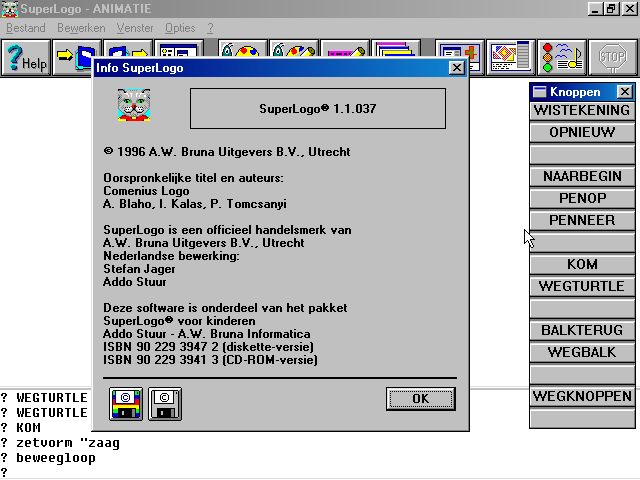Open the Bewerken menu
The image size is (640, 480).
coord(81,28)
